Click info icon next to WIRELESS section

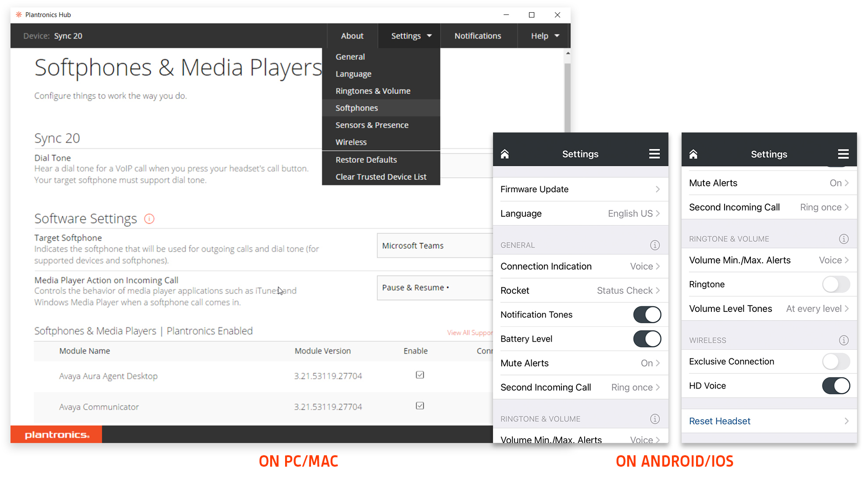point(843,340)
